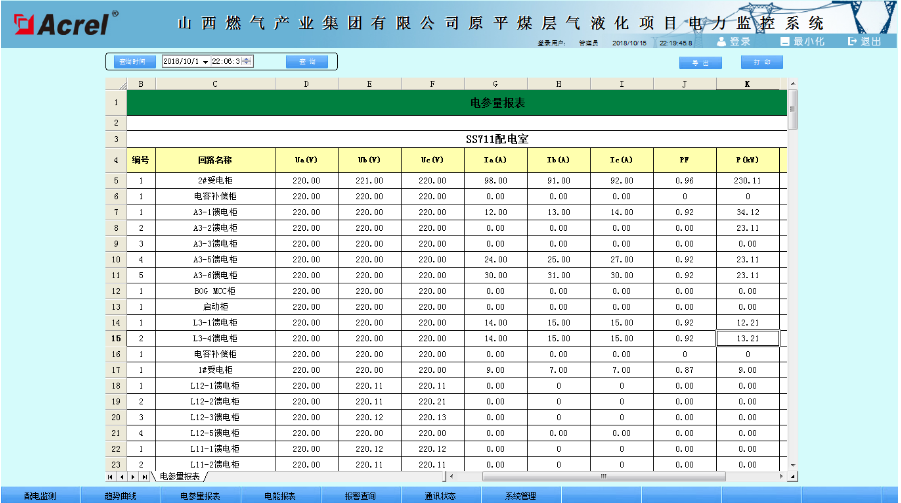The height and width of the screenshot is (503, 901).
Task: Go to first sheet navigation arrow
Action: 110,477
